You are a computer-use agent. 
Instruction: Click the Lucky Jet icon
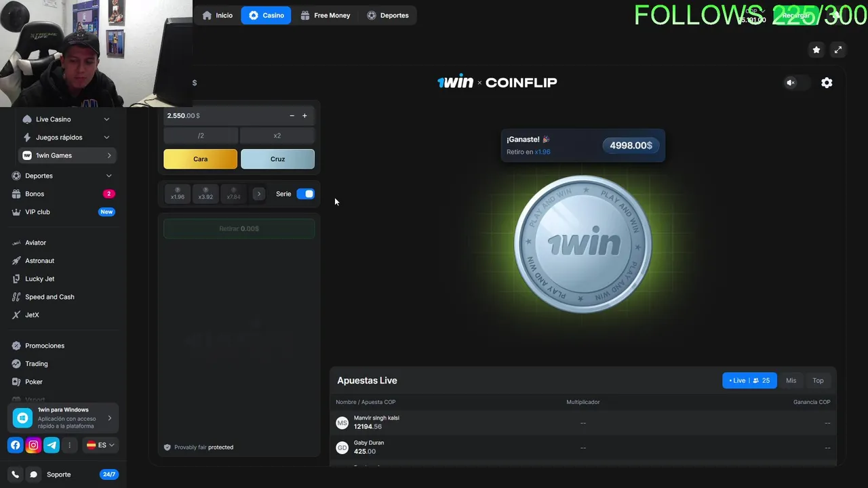[x=17, y=279]
